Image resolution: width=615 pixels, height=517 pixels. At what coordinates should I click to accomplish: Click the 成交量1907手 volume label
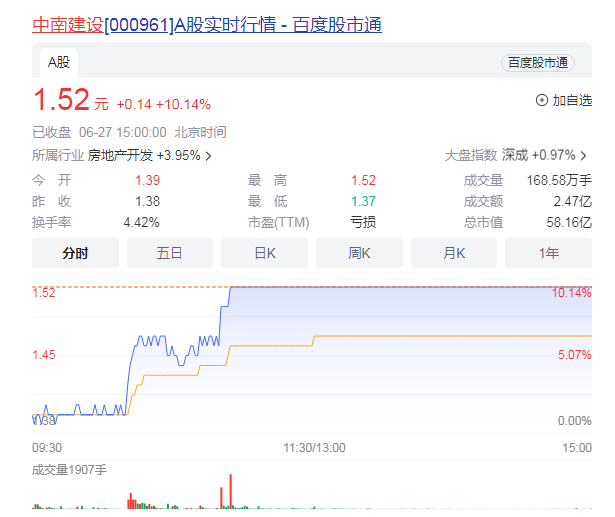[x=69, y=469]
